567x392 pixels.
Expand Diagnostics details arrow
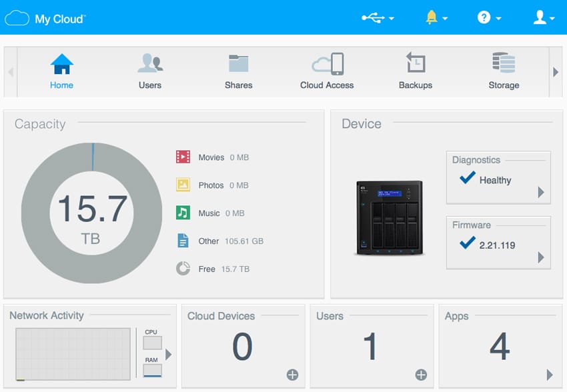pos(541,192)
